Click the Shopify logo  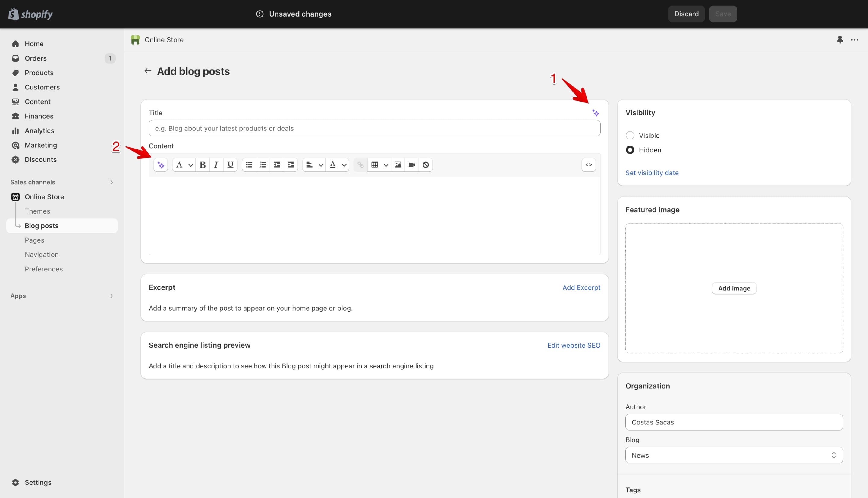[30, 14]
